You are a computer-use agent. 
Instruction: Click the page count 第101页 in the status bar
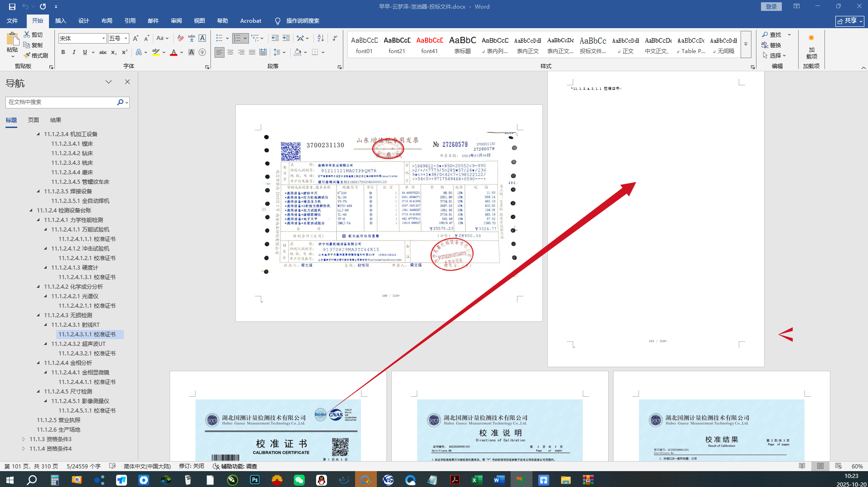(31, 466)
